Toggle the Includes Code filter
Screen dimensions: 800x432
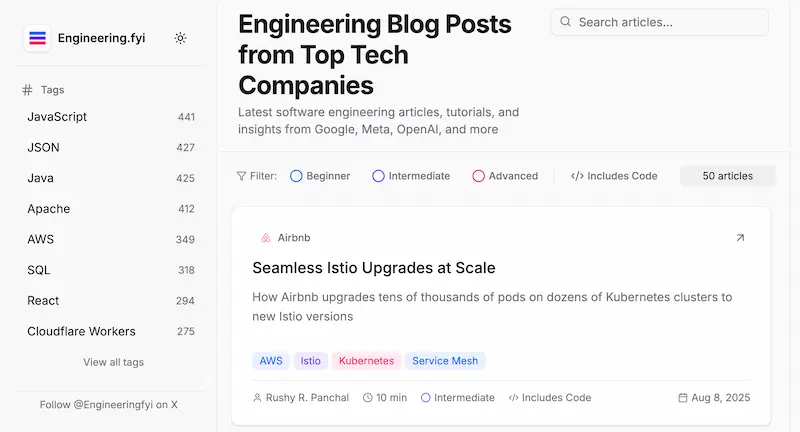[614, 176]
